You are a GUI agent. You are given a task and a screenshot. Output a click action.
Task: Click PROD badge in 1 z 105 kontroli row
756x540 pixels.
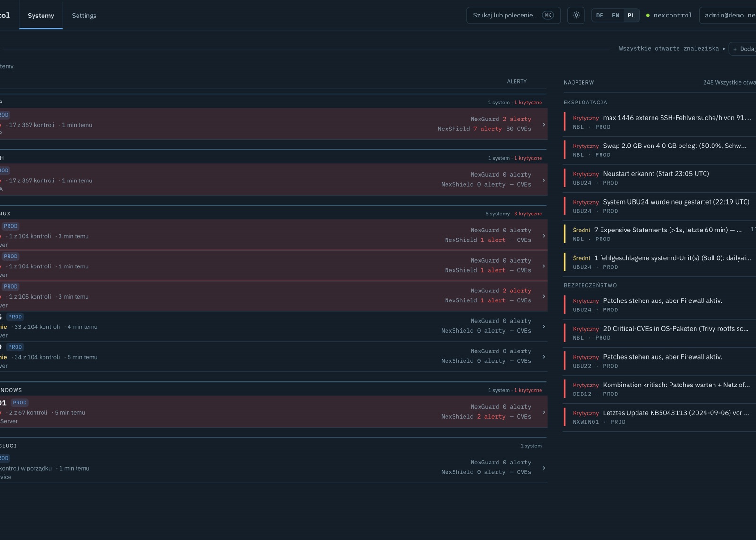(x=10, y=286)
